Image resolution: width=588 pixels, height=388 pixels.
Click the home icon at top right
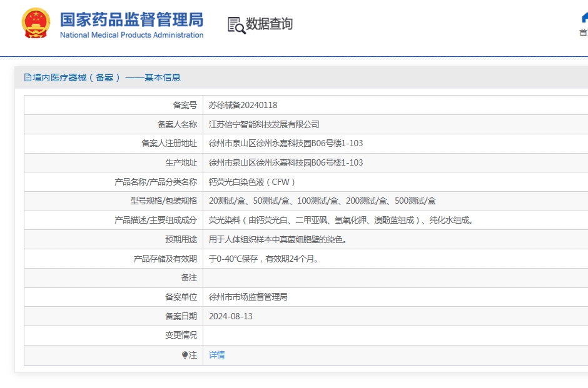(x=585, y=17)
